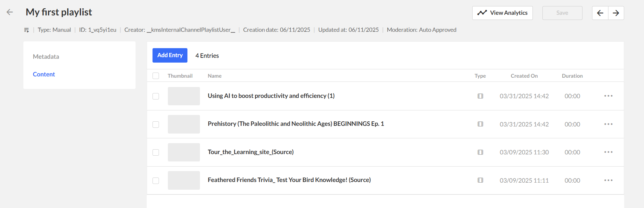Screen dimensions: 644x208
Task: Click the back arrow beside playlist title
Action: tap(10, 12)
